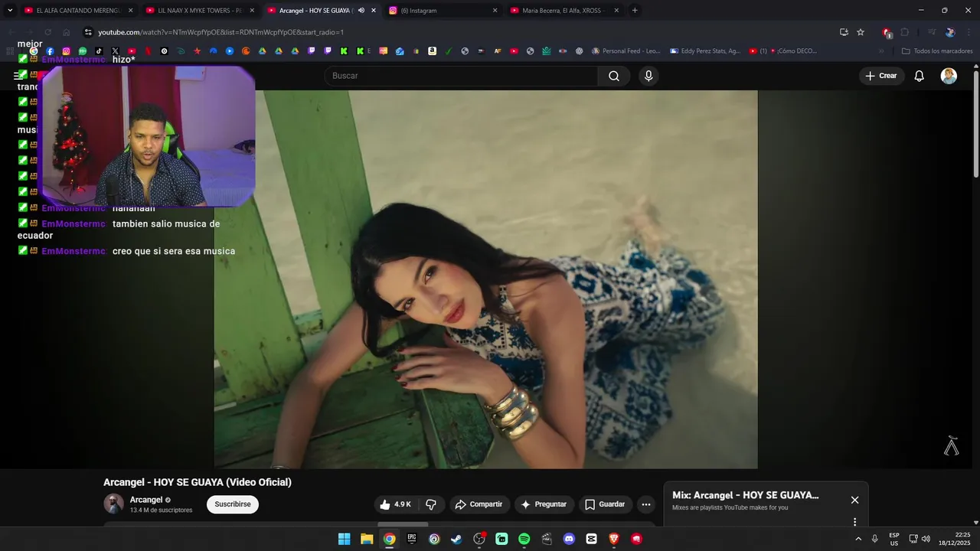980x551 pixels.
Task: Open the Arcangel channel name link
Action: (x=146, y=500)
